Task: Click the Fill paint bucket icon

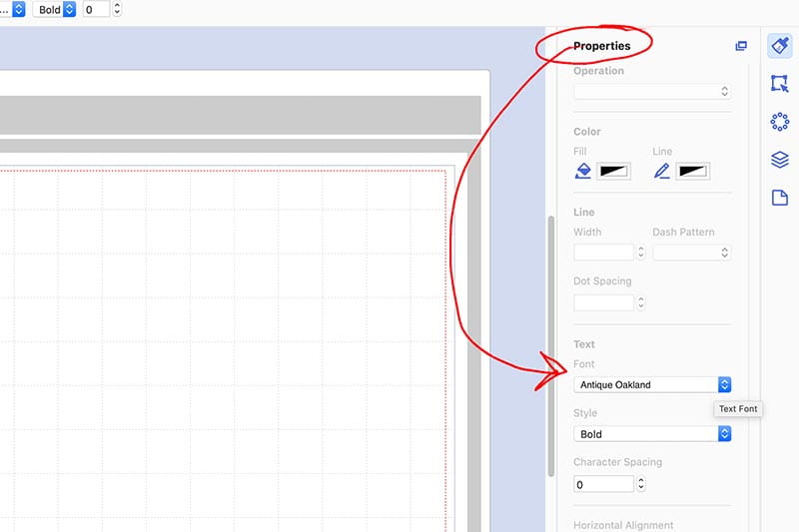Action: [583, 172]
